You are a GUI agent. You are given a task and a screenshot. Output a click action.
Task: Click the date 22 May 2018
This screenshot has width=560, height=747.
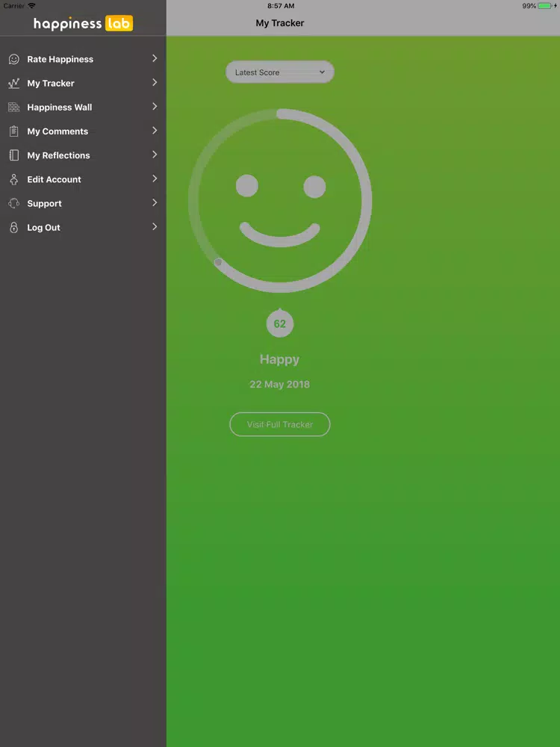coord(279,385)
